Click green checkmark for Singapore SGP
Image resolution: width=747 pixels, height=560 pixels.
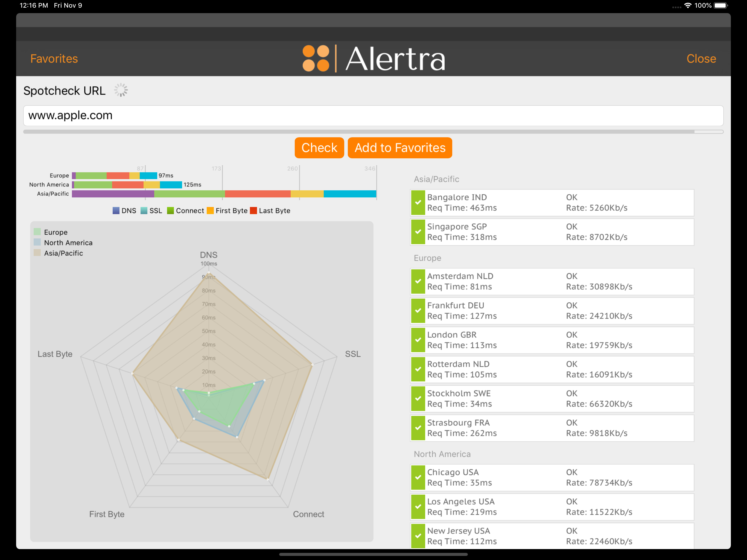point(418,232)
